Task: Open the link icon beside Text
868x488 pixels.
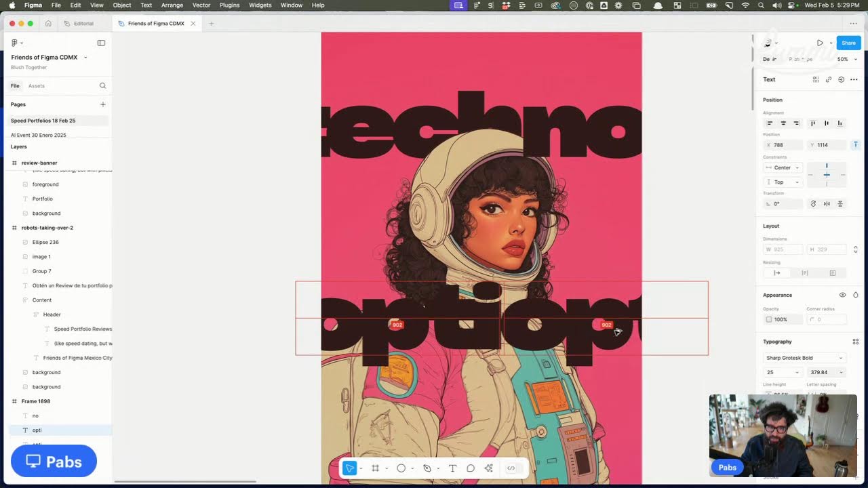Action: (829, 79)
